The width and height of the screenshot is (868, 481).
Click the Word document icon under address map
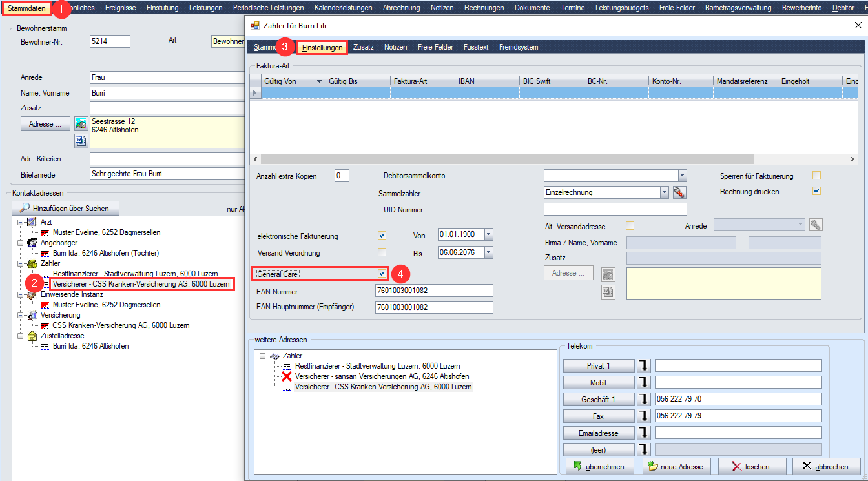(81, 141)
